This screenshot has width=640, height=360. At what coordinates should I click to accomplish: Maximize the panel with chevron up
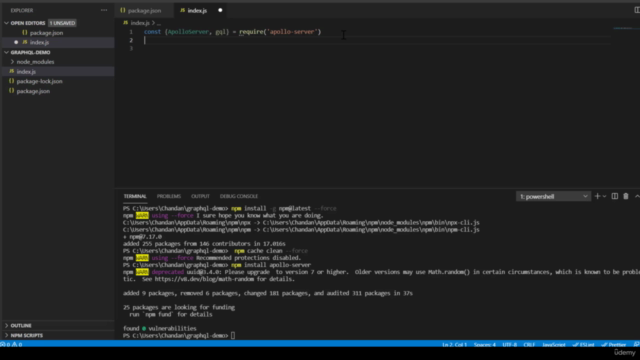tap(637, 196)
